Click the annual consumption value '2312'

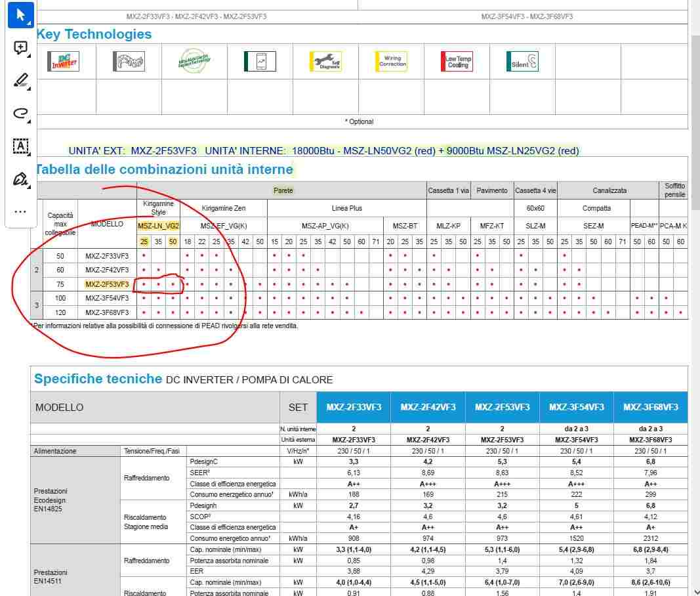click(x=650, y=538)
